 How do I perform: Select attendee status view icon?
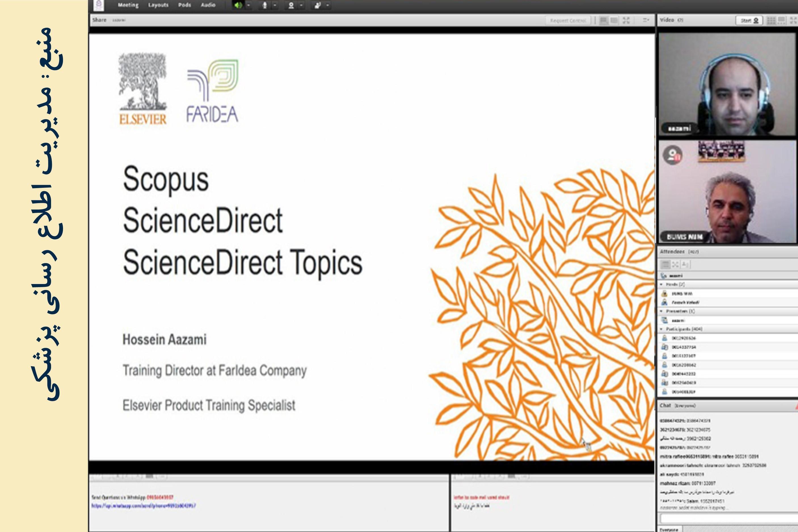point(685,264)
